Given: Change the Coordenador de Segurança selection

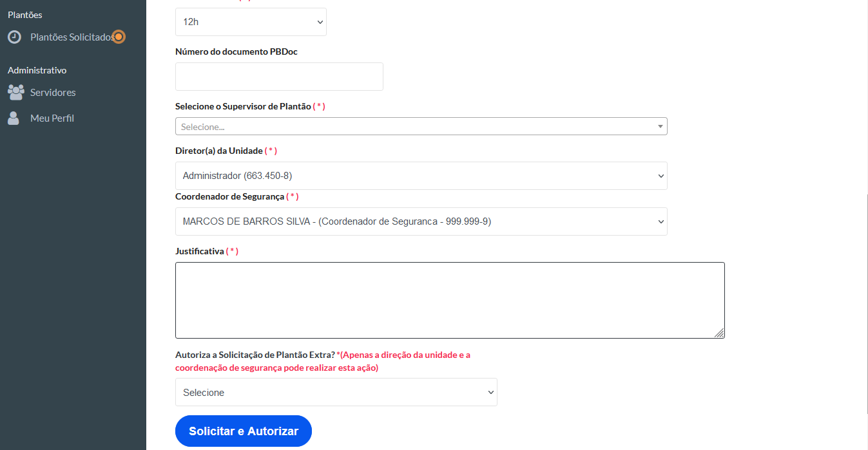Looking at the screenshot, I should pos(419,221).
